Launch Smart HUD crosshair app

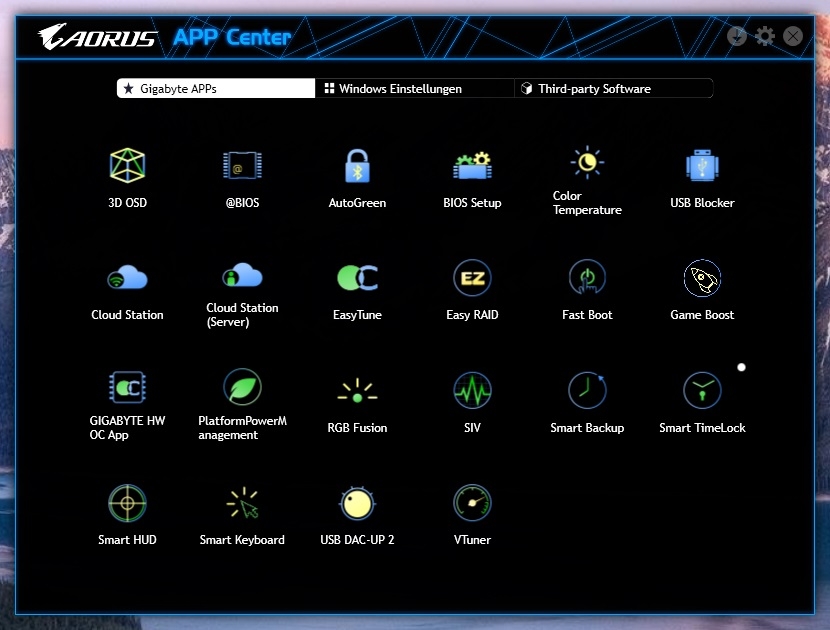[127, 503]
